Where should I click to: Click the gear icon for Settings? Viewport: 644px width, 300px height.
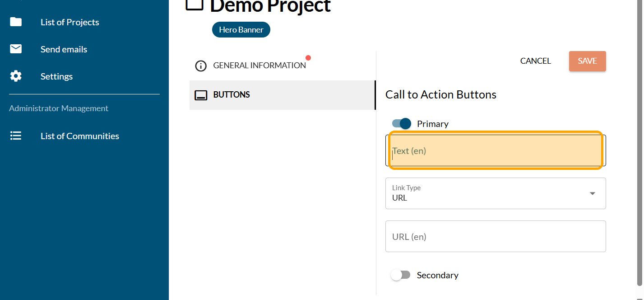16,76
